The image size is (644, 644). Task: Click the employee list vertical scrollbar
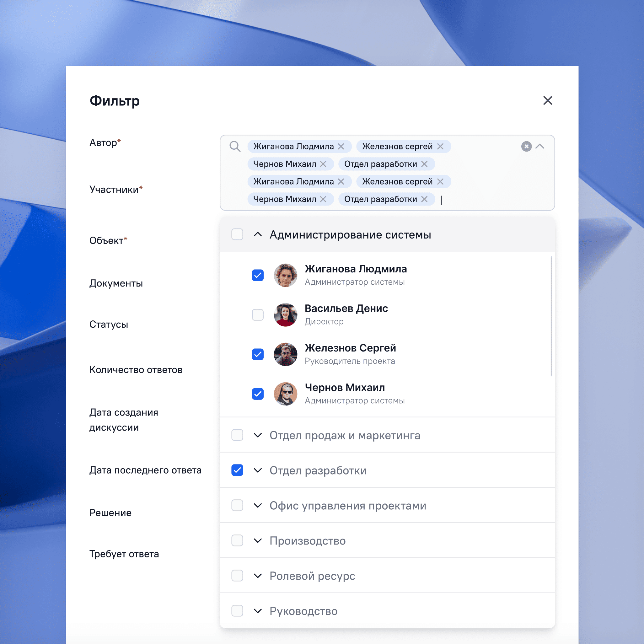[x=551, y=316]
